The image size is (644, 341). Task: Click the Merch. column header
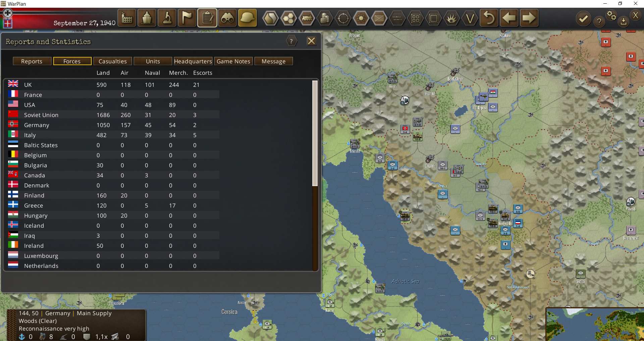(x=178, y=73)
